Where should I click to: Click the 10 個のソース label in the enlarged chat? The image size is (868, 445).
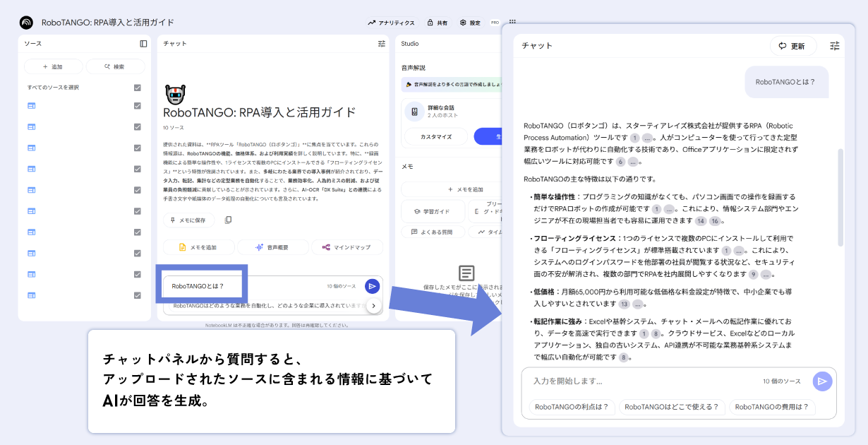point(782,381)
